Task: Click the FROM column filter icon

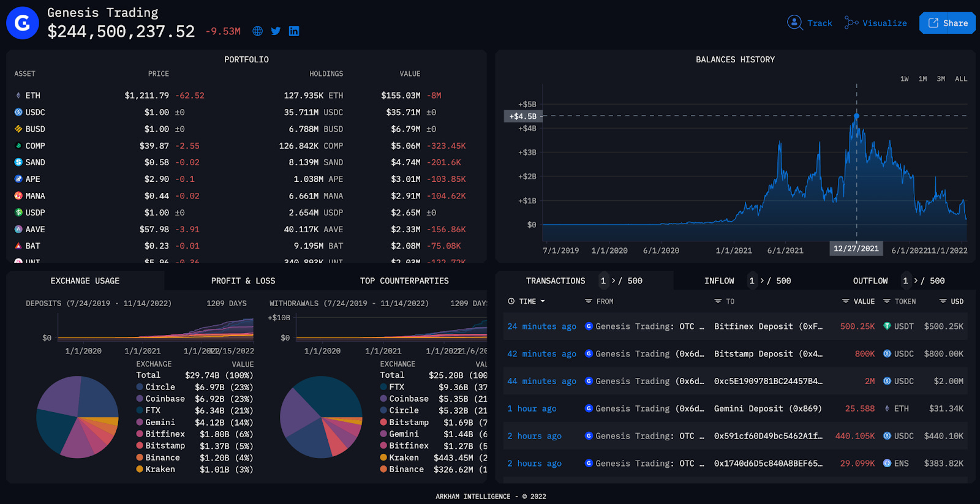Action: [x=589, y=301]
